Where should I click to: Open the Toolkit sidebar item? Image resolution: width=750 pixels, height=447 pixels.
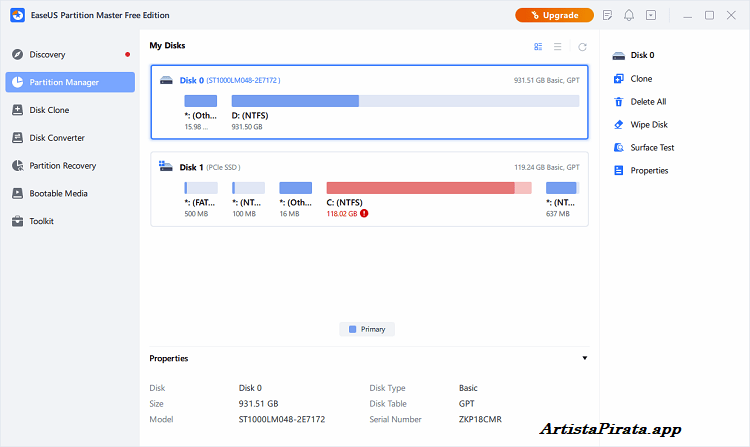[41, 221]
